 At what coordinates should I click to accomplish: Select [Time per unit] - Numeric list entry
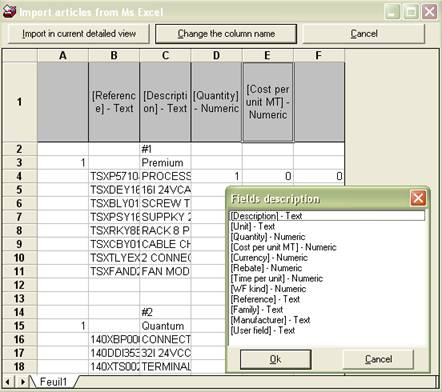327,278
